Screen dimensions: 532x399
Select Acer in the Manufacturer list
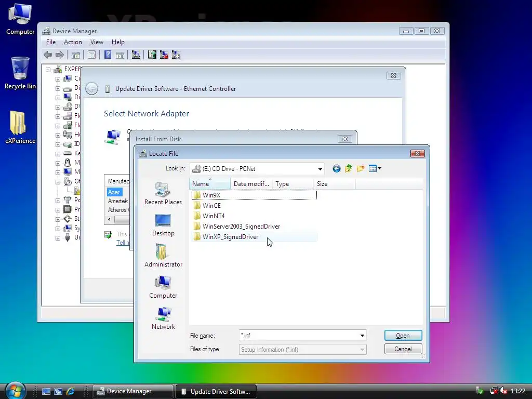coord(114,192)
